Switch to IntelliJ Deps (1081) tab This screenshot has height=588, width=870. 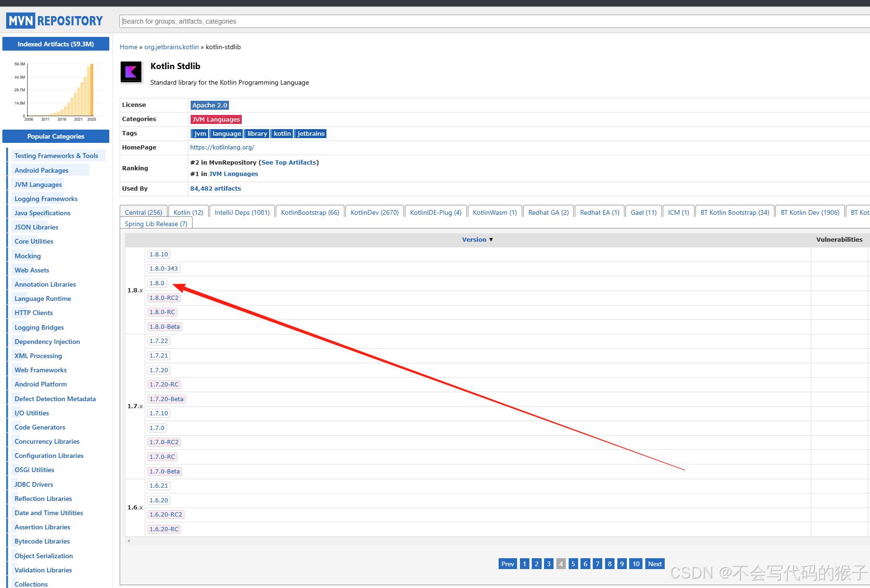(242, 212)
